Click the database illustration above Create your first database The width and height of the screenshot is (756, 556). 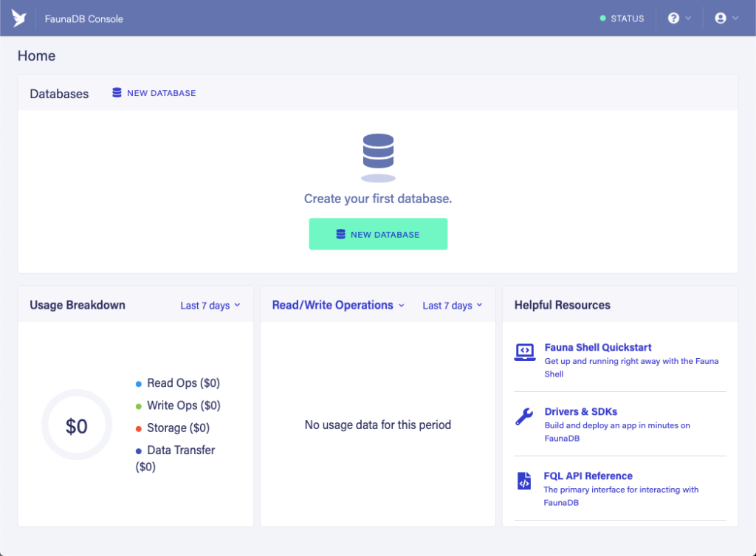(378, 156)
